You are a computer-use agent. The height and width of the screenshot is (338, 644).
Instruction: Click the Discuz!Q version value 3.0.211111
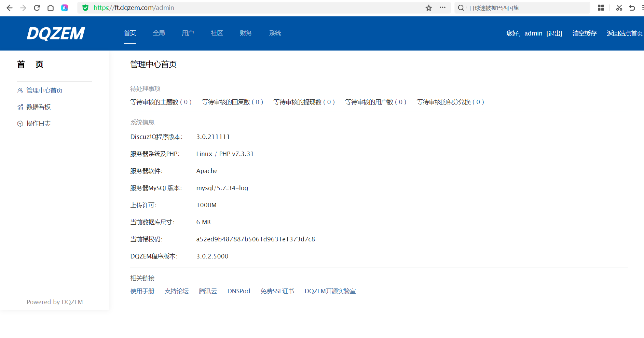(213, 137)
